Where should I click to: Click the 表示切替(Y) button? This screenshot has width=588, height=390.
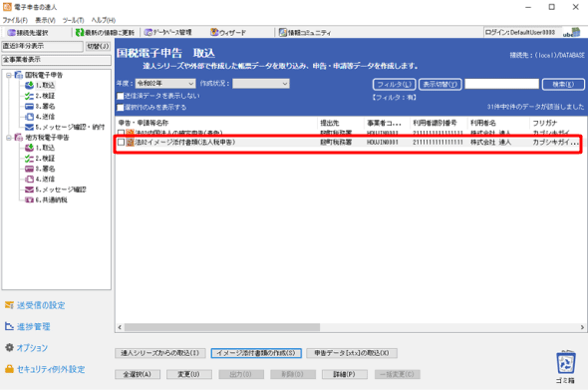pos(441,85)
